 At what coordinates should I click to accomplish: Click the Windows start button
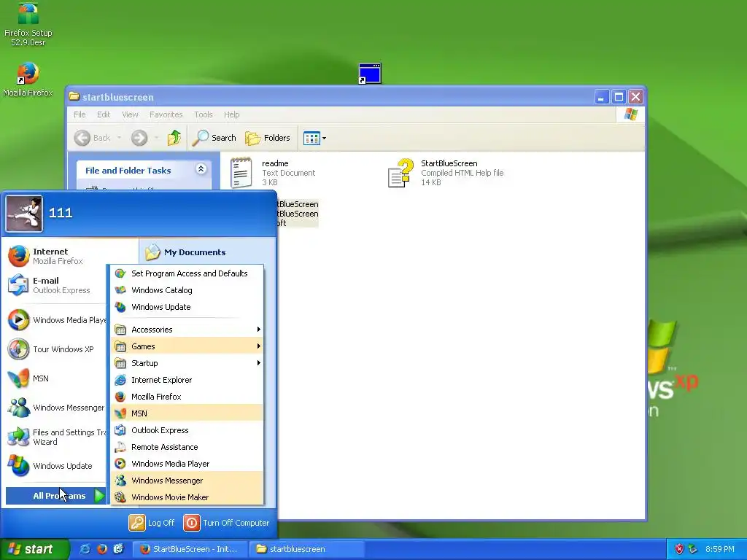click(34, 549)
